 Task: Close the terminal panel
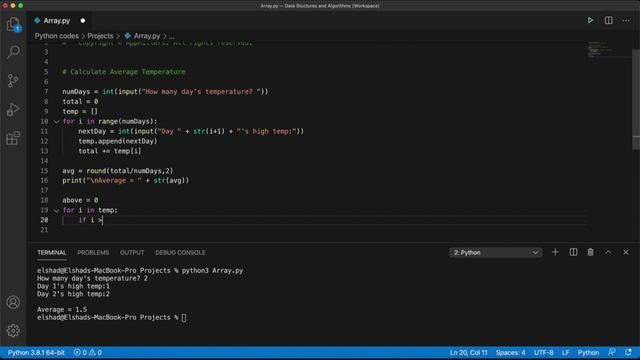pyautogui.click(x=626, y=252)
